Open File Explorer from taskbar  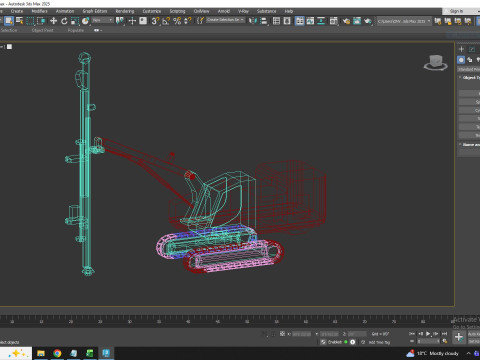point(41,353)
